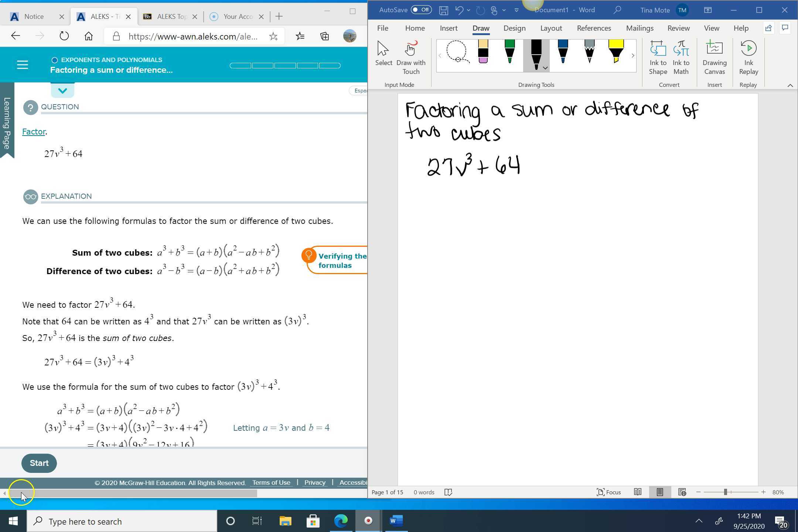Insert a Drawing Canvas
798x532 pixels.
715,58
